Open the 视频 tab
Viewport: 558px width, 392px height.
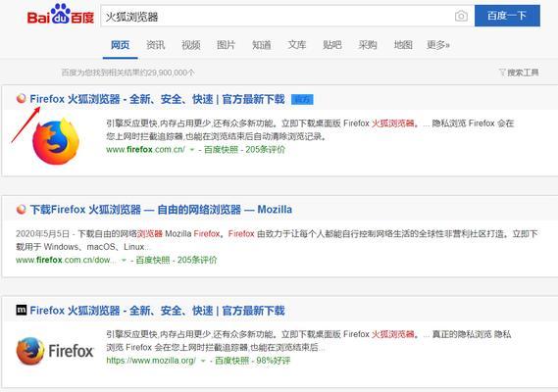click(191, 45)
